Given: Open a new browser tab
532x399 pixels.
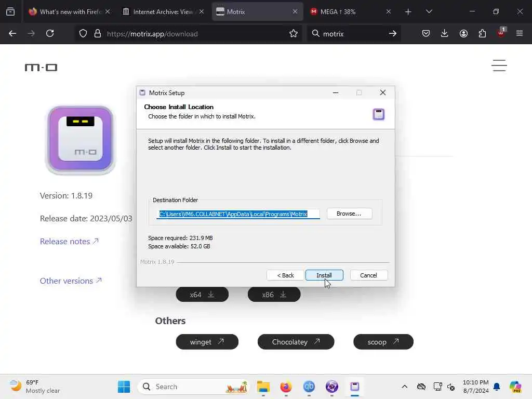Looking at the screenshot, I should 408,12.
